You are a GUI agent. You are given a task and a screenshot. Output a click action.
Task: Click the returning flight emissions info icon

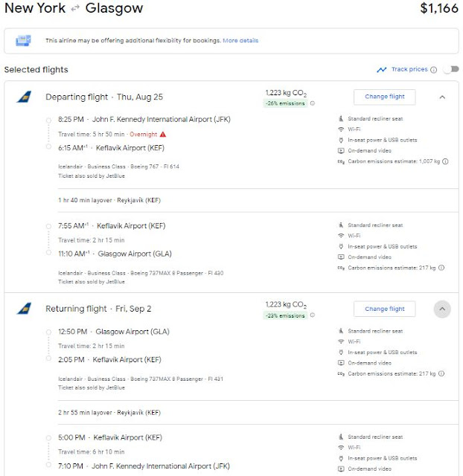coord(313,315)
